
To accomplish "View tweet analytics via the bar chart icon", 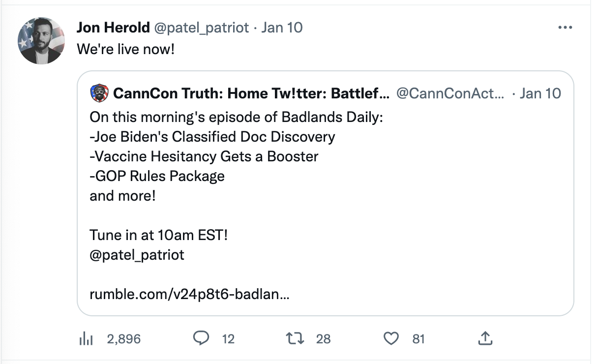I will coord(86,338).
